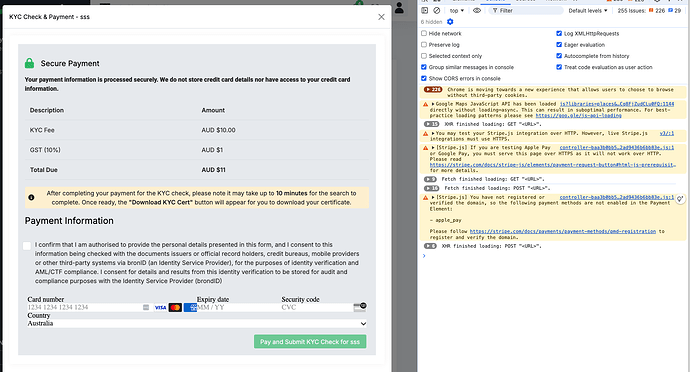Image resolution: width=690 pixels, height=372 pixels.
Task: Click the '6 hidden' text
Action: pos(431,22)
